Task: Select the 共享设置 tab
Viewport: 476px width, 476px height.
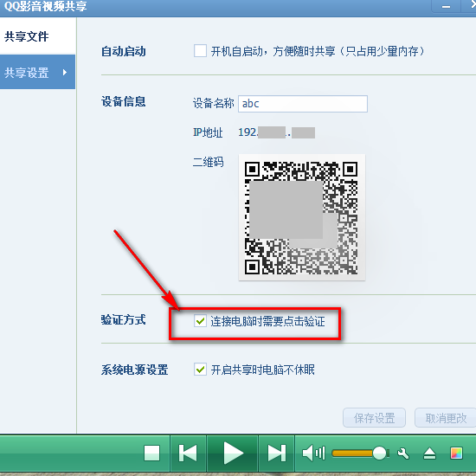Action: (x=37, y=72)
